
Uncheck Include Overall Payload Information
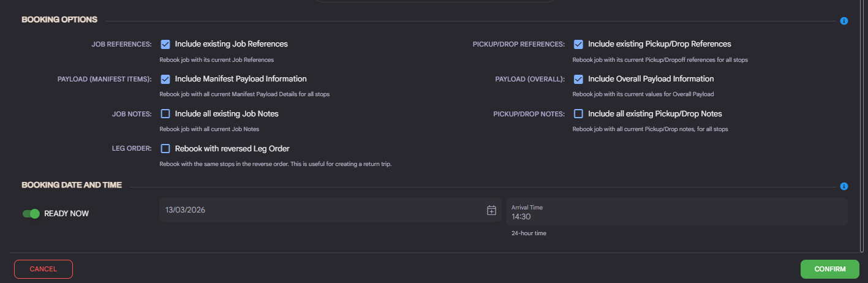578,79
